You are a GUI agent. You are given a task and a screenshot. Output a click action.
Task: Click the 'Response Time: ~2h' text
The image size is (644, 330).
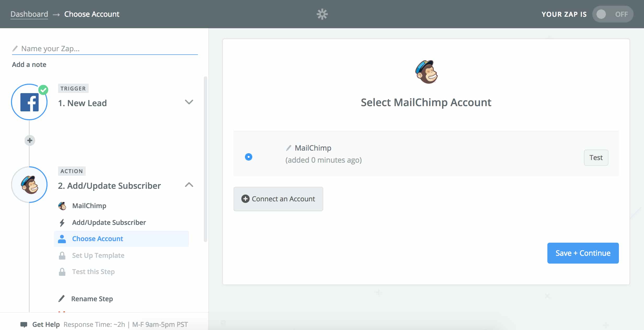(94, 325)
